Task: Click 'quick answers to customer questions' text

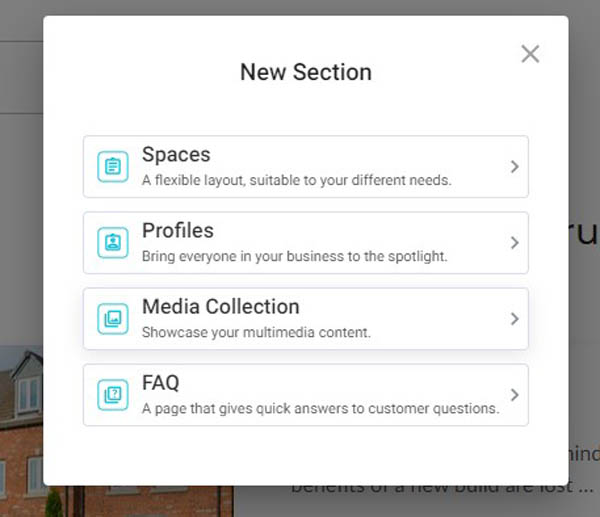Action: pos(320,409)
